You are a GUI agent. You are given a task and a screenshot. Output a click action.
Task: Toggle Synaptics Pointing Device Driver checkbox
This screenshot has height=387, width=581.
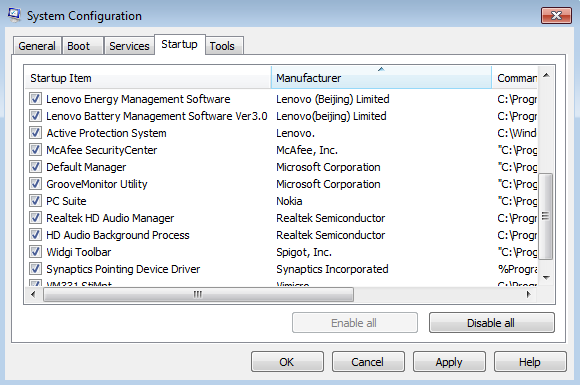pyautogui.click(x=36, y=269)
